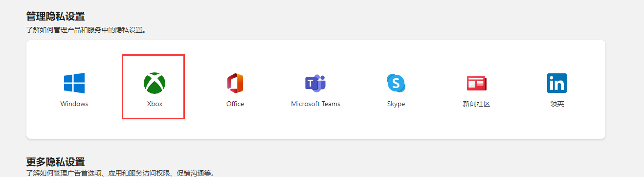Open the 领英 LinkedIn icon
This screenshot has height=177, width=644.
[557, 83]
